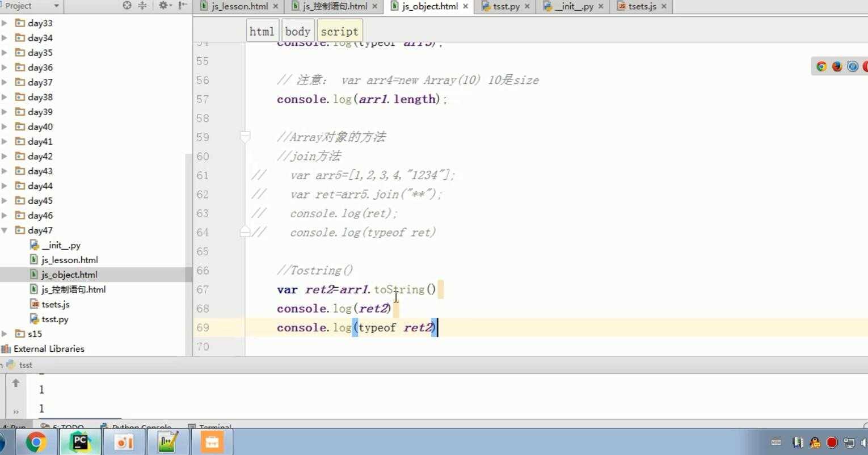Click the red record tray icon
Image resolution: width=868 pixels, height=455 pixels.
[832, 443]
